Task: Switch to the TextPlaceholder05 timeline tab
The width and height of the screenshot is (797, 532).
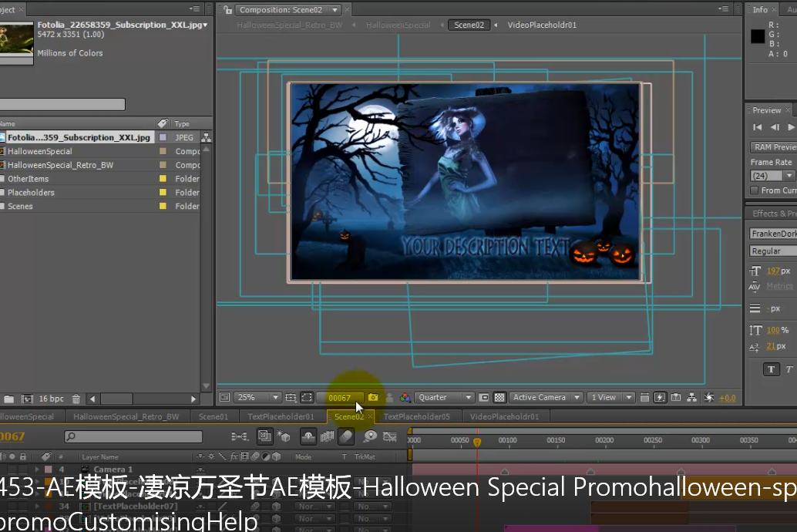Action: click(416, 416)
